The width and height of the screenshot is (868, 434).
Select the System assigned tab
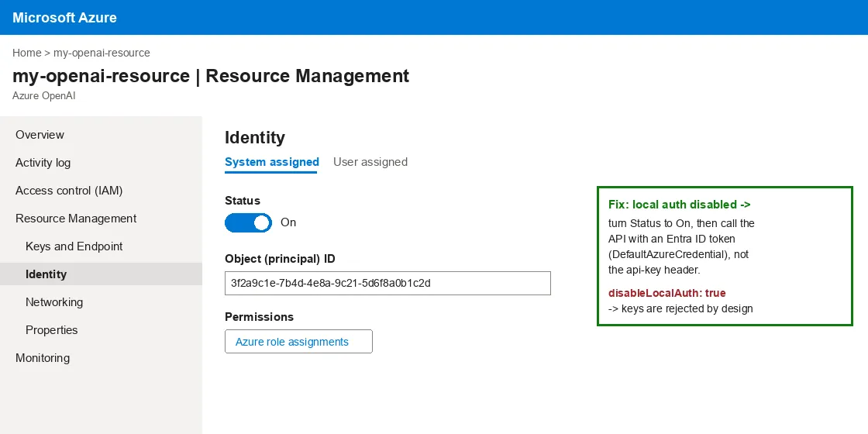272,162
